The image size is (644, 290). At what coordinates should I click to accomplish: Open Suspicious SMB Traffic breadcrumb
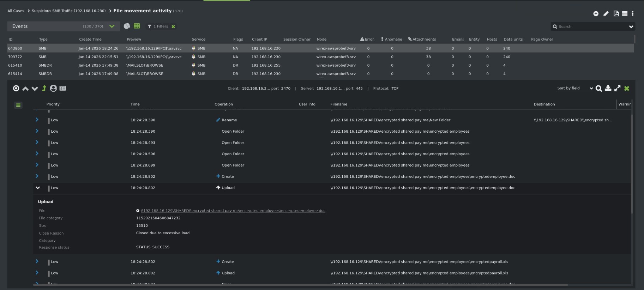(x=68, y=11)
